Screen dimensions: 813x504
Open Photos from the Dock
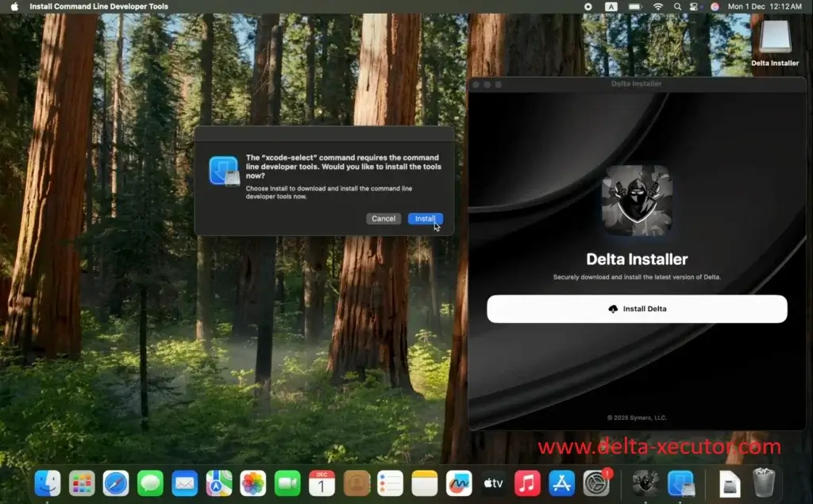pos(253,483)
